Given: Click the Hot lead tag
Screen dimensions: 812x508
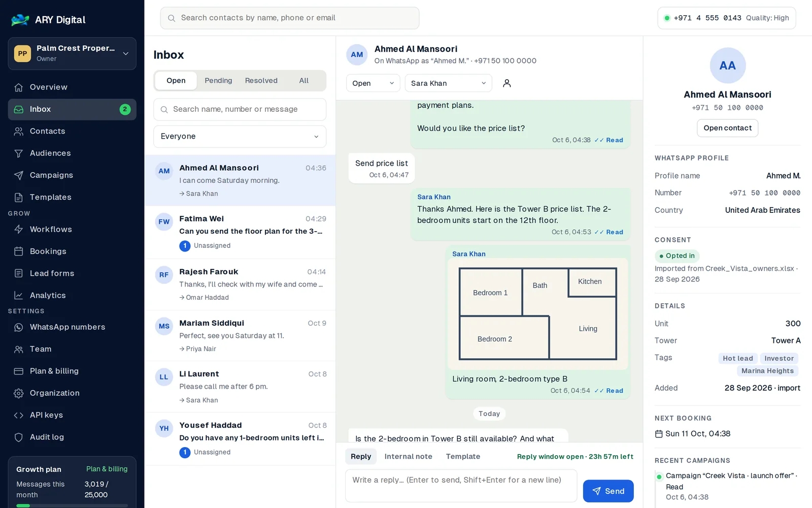Looking at the screenshot, I should click(x=738, y=358).
